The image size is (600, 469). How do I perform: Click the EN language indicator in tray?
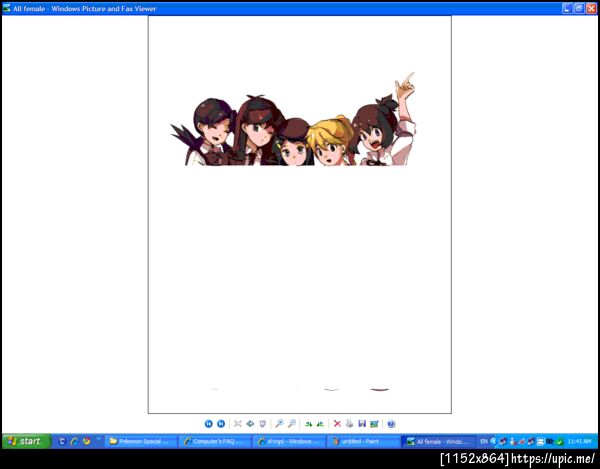click(x=484, y=441)
